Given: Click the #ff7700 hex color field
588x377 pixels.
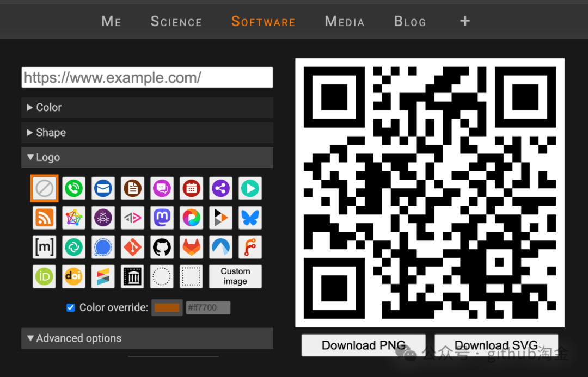Looking at the screenshot, I should pos(208,308).
